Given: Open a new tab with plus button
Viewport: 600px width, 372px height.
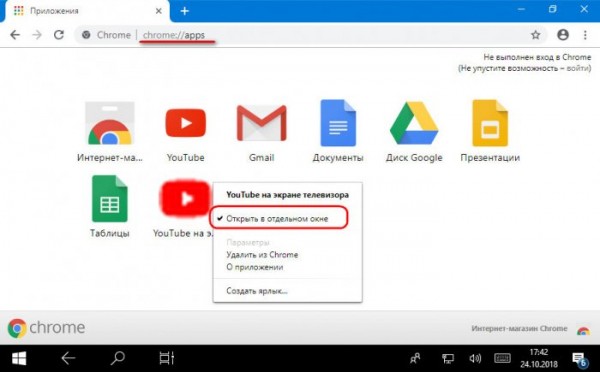Looking at the screenshot, I should coord(184,11).
